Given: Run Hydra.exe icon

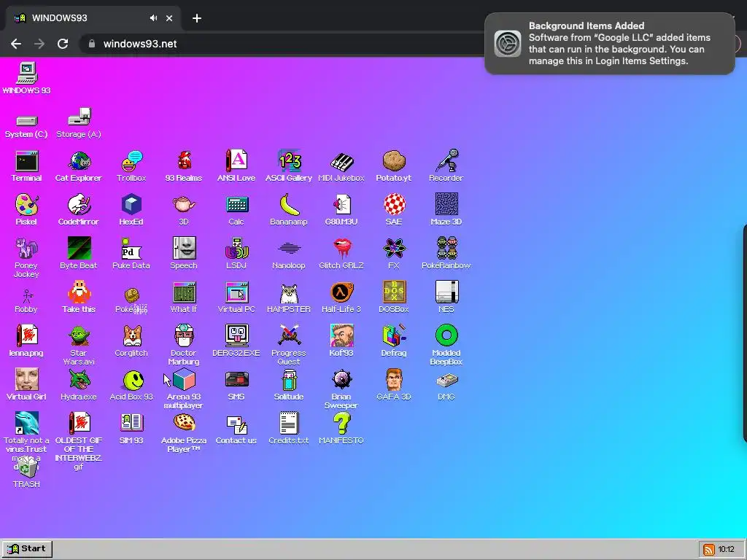Looking at the screenshot, I should (x=79, y=379).
